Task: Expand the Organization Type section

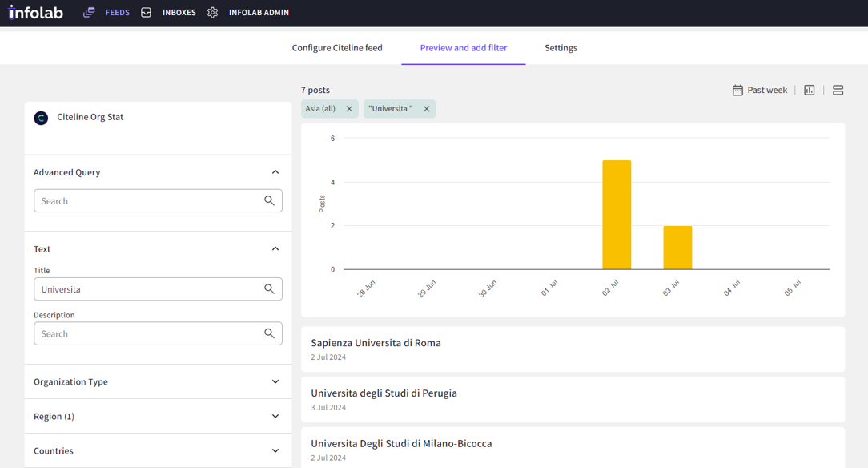Action: pos(275,382)
